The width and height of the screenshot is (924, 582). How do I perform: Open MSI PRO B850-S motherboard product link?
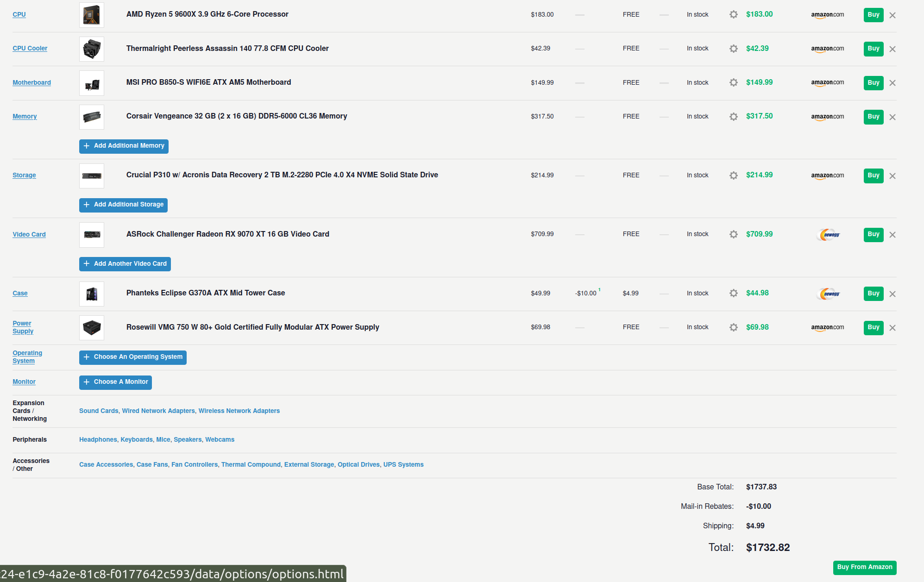coord(208,82)
